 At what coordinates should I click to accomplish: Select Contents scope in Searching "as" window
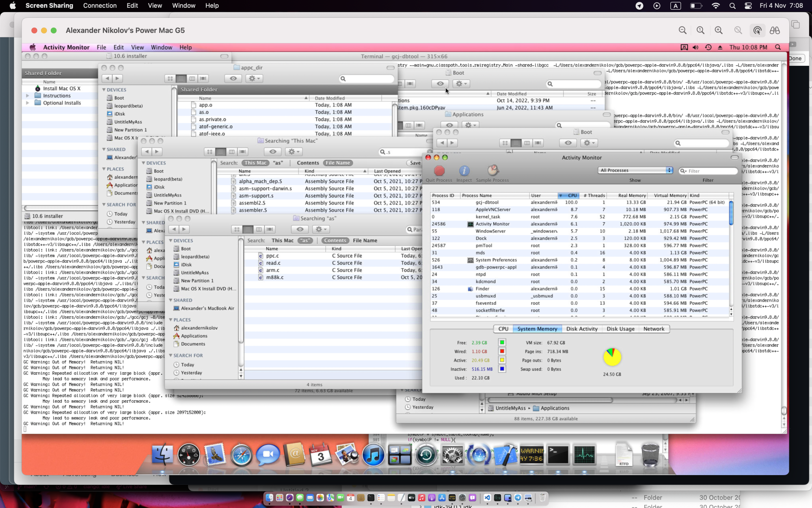point(335,241)
